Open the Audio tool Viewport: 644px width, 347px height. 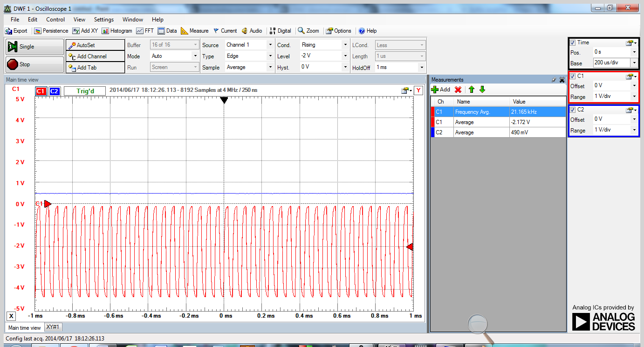(x=252, y=31)
